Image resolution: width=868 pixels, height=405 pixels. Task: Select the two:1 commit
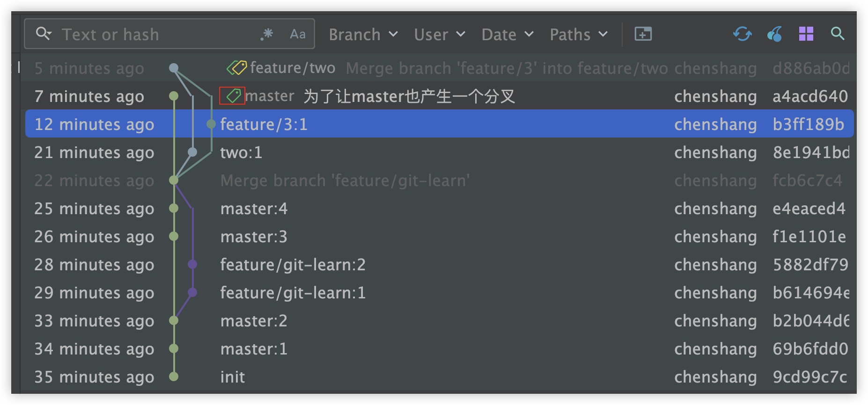tap(241, 152)
